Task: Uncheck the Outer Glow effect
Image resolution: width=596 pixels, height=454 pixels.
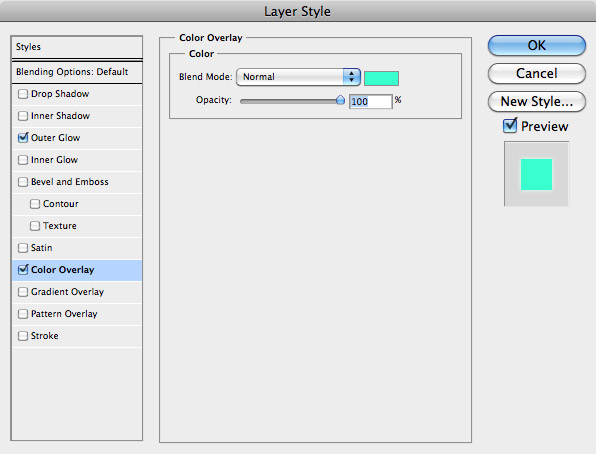Action: (x=23, y=137)
